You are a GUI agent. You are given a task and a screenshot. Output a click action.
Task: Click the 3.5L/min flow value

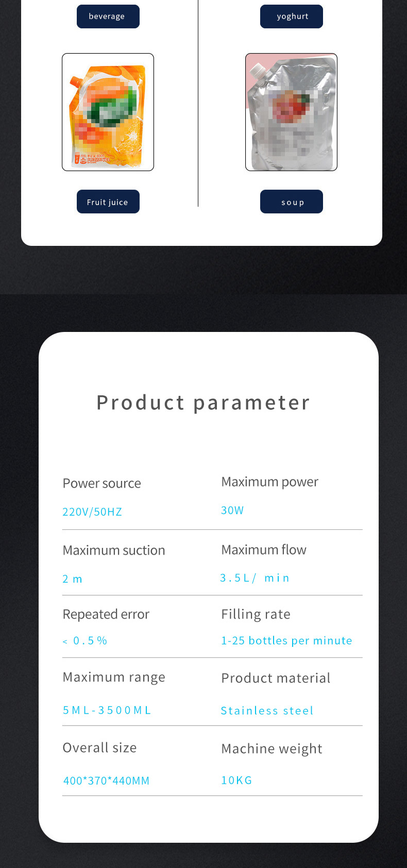click(255, 578)
